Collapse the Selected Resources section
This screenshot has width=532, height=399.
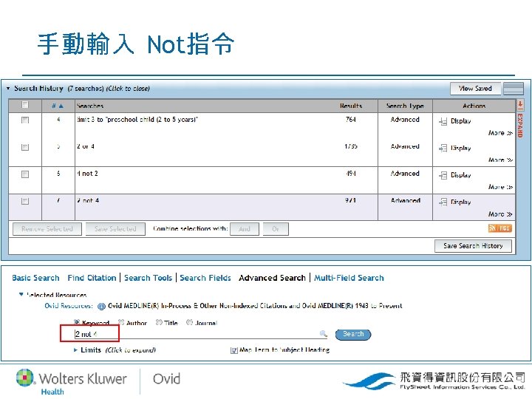21,294
